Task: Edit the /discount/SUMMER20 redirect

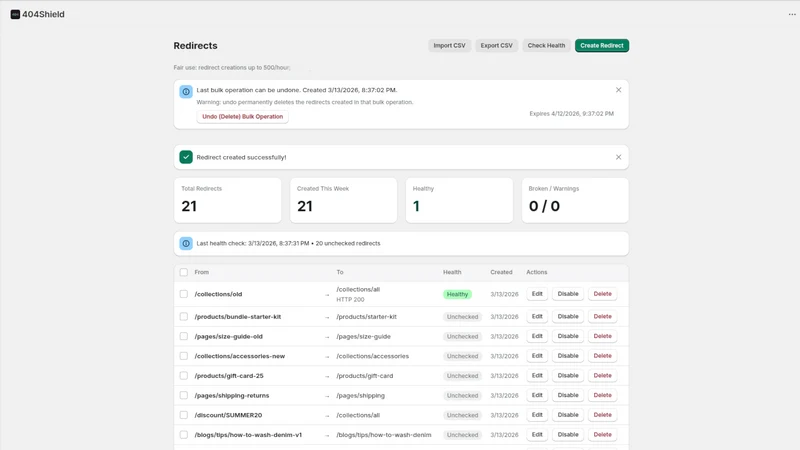Action: [x=537, y=415]
